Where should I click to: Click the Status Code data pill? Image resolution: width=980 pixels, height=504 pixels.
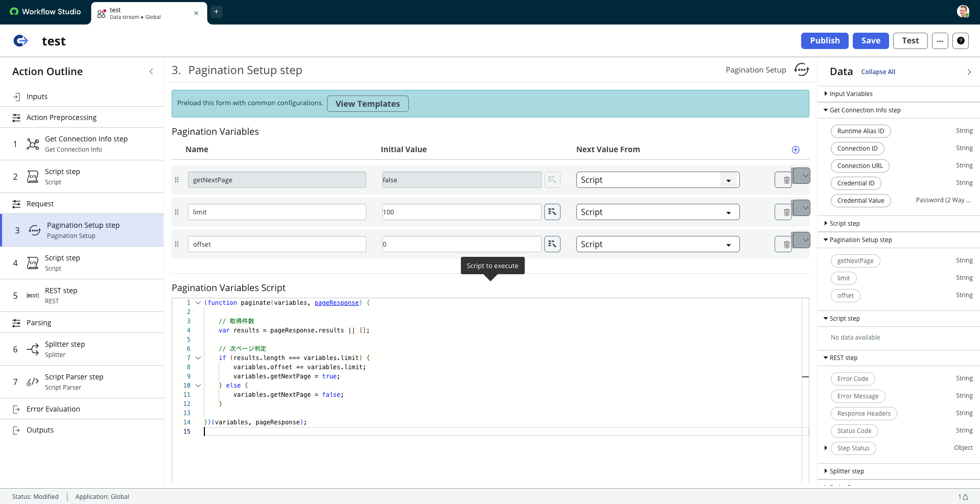point(854,431)
